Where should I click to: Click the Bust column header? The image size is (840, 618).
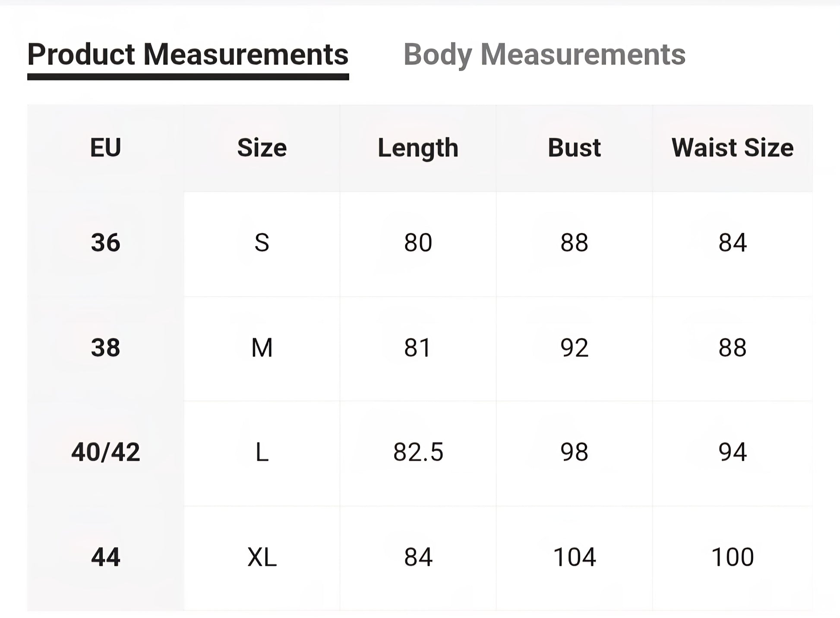574,148
